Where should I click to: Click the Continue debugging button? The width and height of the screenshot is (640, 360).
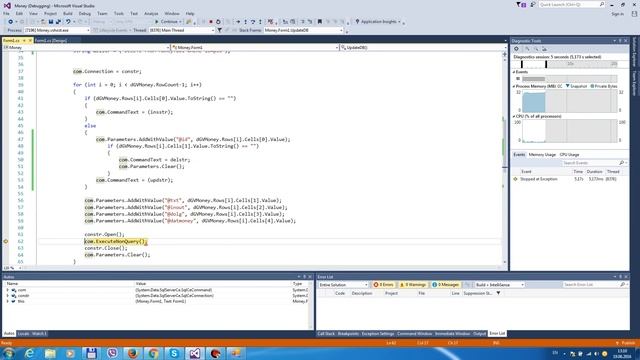168,22
